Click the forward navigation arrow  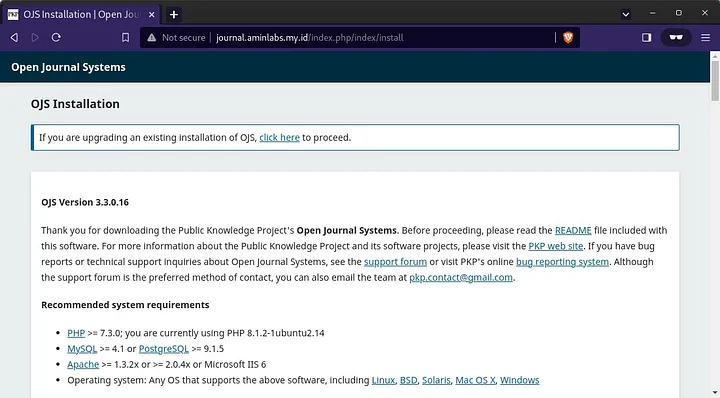[x=35, y=38]
